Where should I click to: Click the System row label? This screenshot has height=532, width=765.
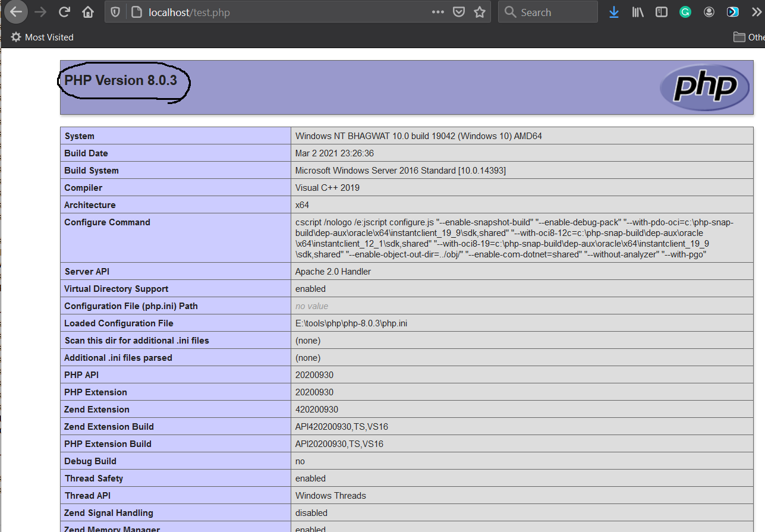point(80,136)
